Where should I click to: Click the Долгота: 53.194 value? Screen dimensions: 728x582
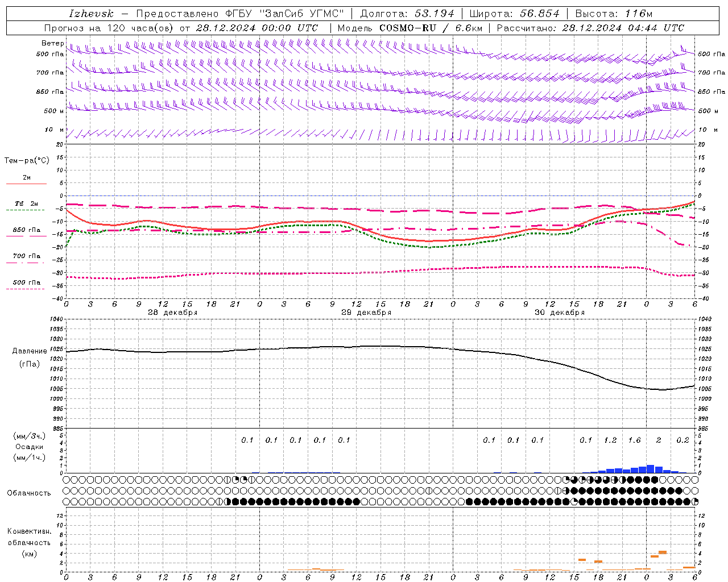pos(407,14)
